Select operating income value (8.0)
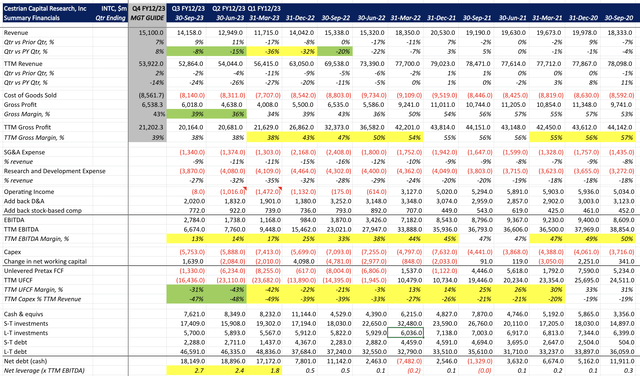This screenshot has width=640, height=376. (x=198, y=191)
